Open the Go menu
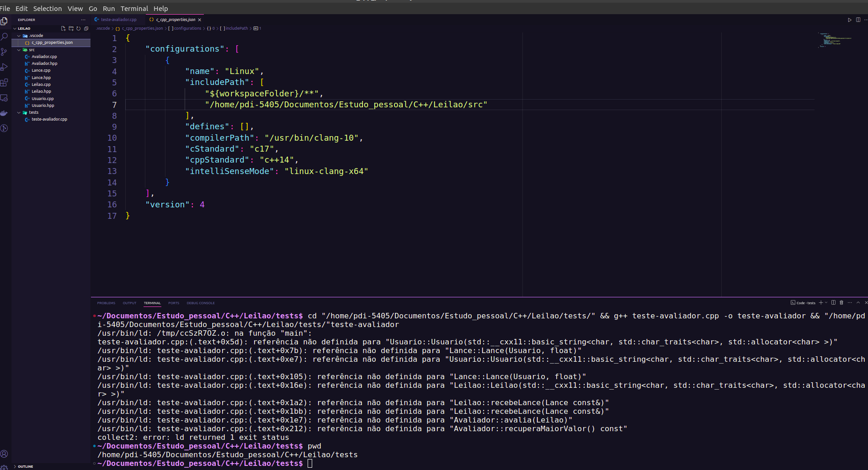 pyautogui.click(x=93, y=8)
